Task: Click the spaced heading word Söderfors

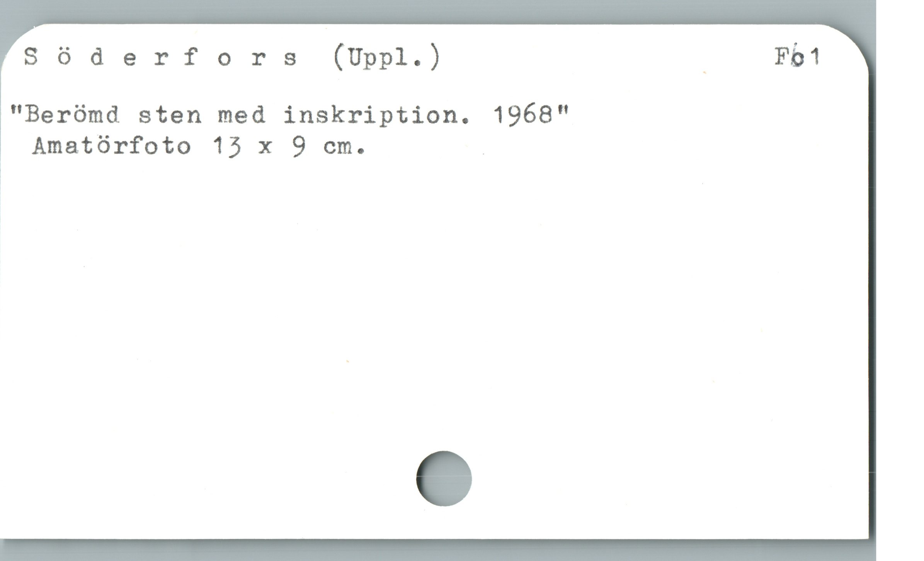Action: pyautogui.click(x=161, y=58)
